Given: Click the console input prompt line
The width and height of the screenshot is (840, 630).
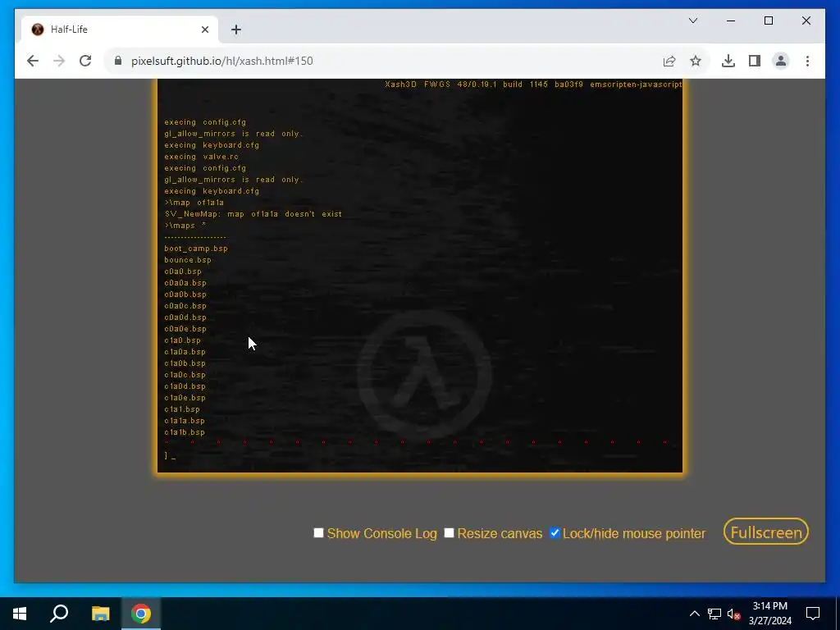Looking at the screenshot, I should [x=420, y=456].
